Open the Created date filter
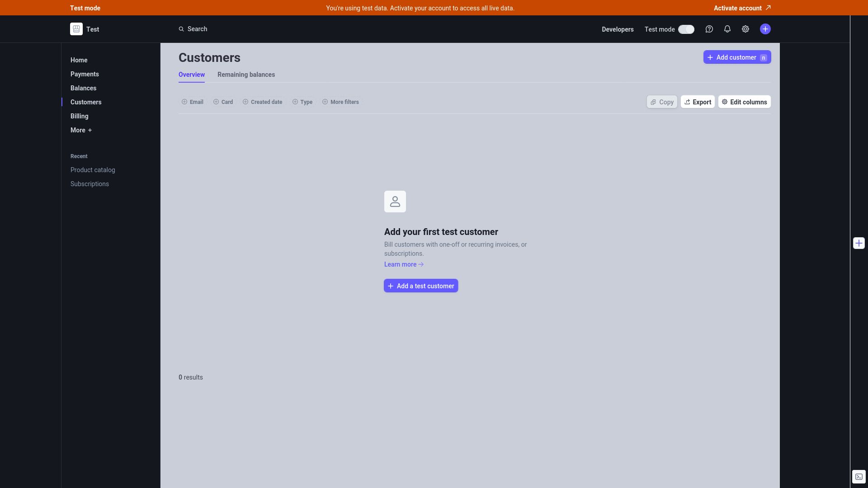The width and height of the screenshot is (868, 488). tap(262, 102)
